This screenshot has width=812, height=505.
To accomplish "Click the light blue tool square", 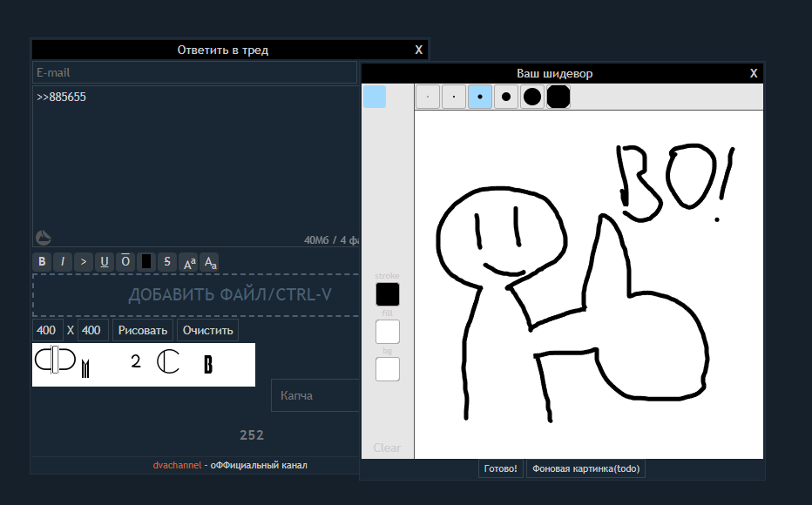I will click(x=375, y=97).
